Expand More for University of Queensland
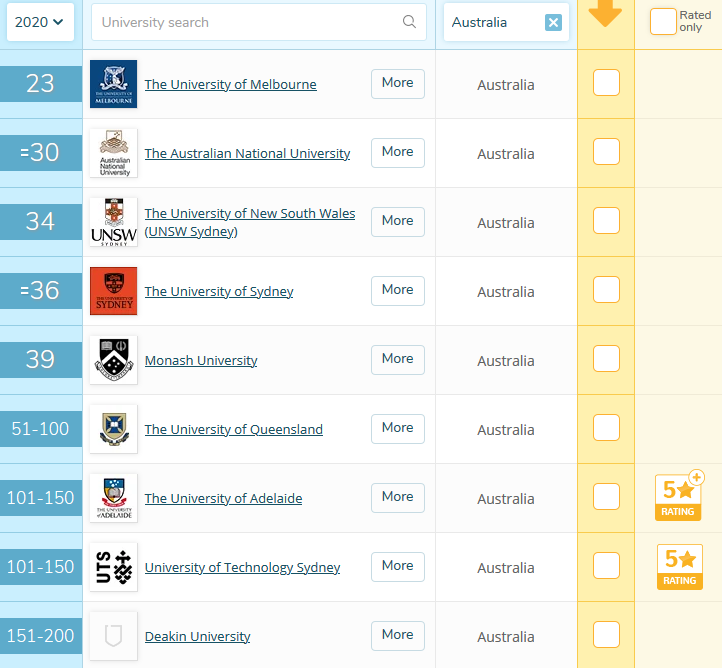 pyautogui.click(x=397, y=428)
